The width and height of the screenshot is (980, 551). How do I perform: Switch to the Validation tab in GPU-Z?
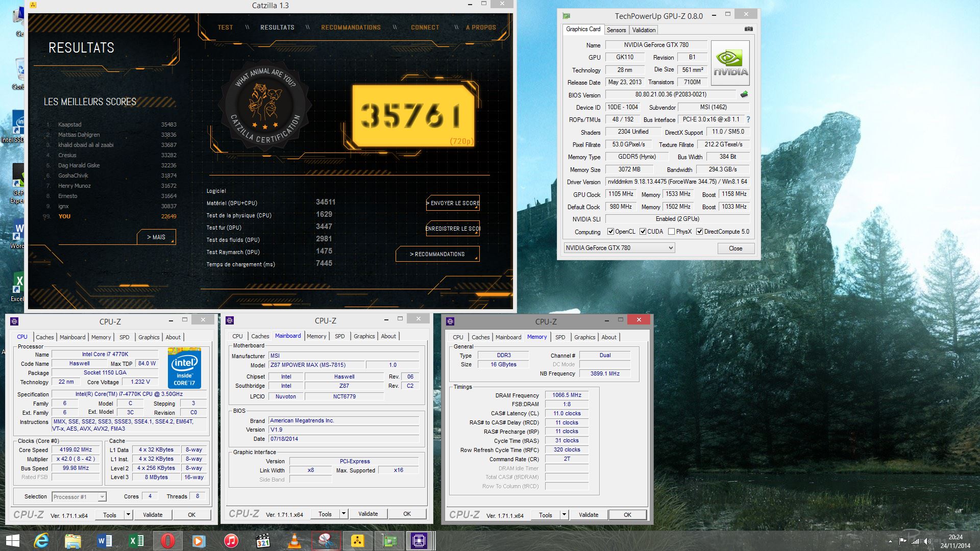tap(644, 30)
